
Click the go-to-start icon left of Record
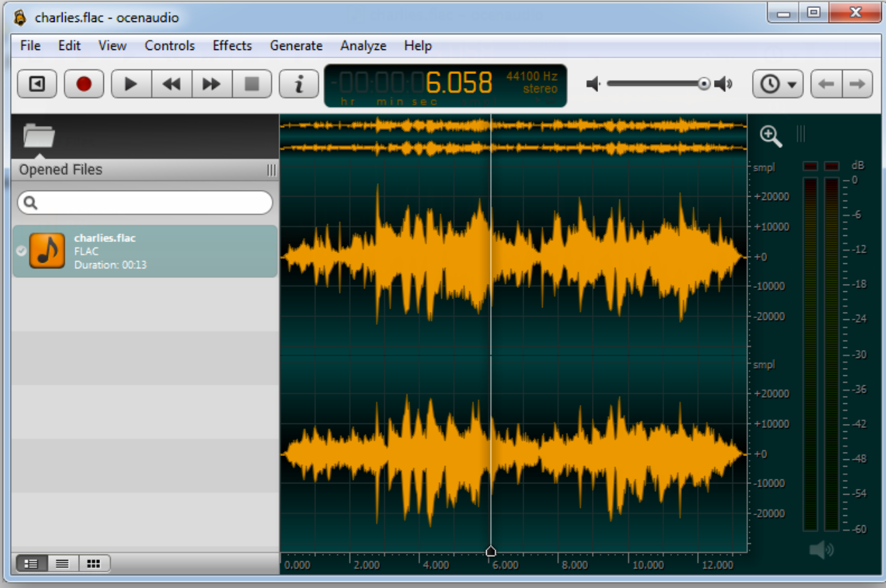[37, 83]
